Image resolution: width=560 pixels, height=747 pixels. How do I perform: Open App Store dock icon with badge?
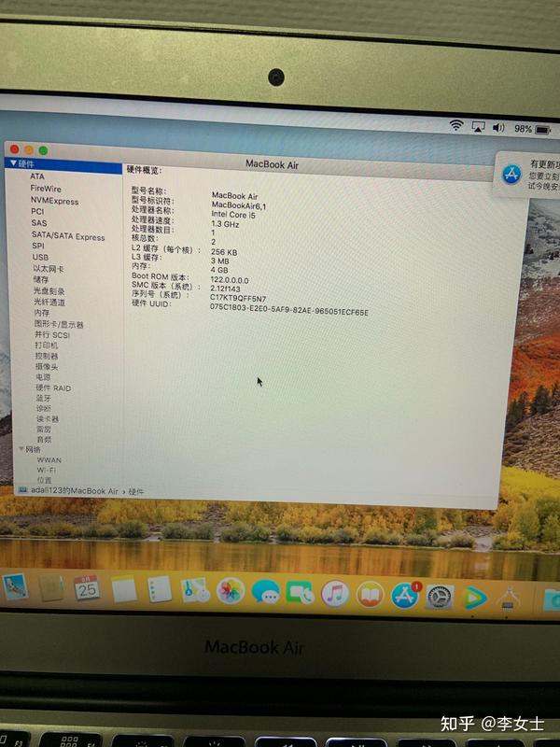(405, 596)
